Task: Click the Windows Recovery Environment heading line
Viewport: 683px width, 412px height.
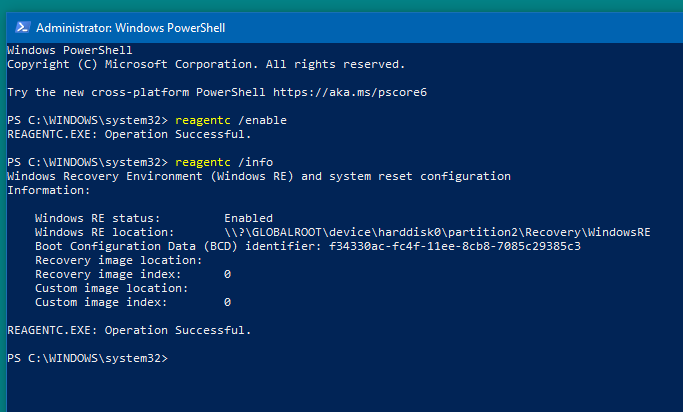Action: tap(259, 176)
